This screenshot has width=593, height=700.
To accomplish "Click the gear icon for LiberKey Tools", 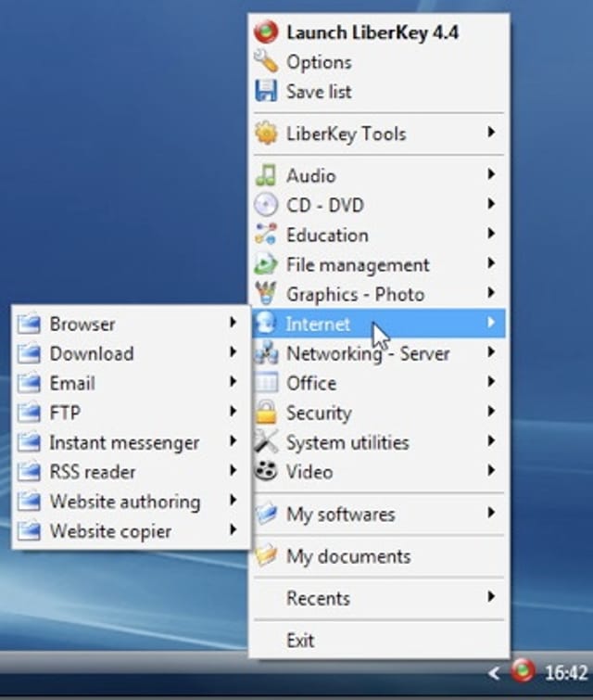I will point(266,133).
